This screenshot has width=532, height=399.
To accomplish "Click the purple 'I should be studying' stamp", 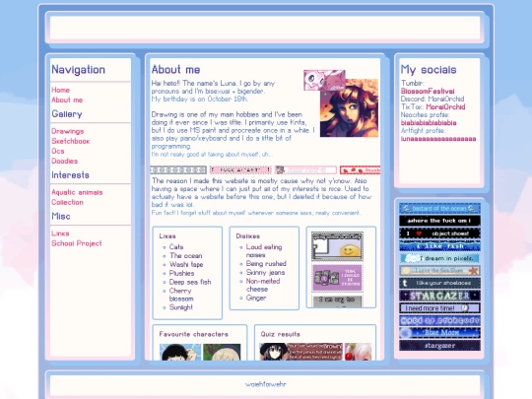I will pyautogui.click(x=337, y=278).
